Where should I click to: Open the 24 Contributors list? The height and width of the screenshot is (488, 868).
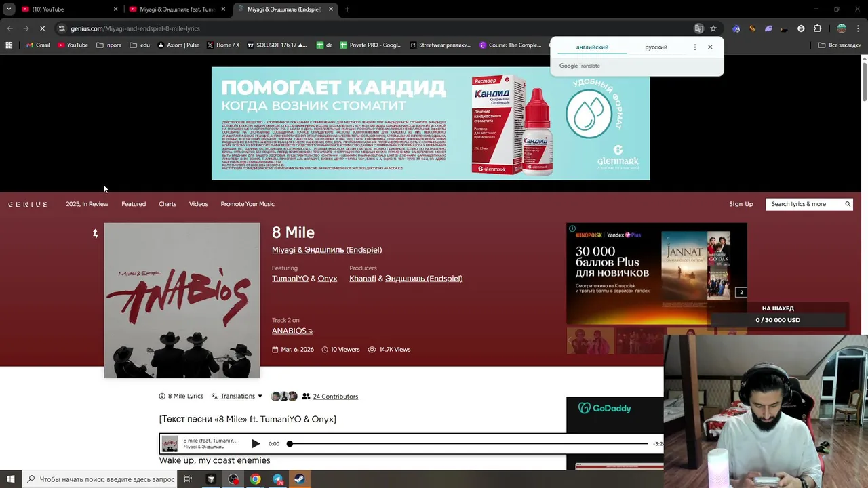click(x=335, y=396)
